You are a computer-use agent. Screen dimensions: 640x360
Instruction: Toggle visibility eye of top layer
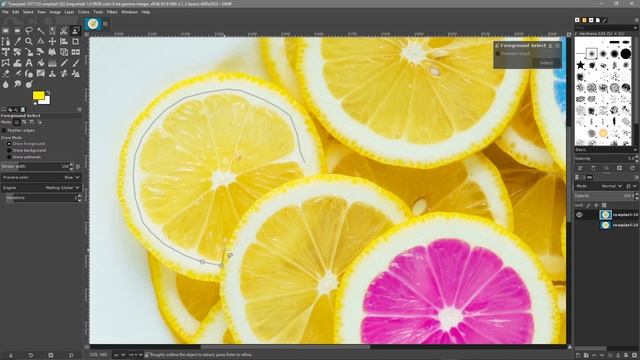pos(579,215)
